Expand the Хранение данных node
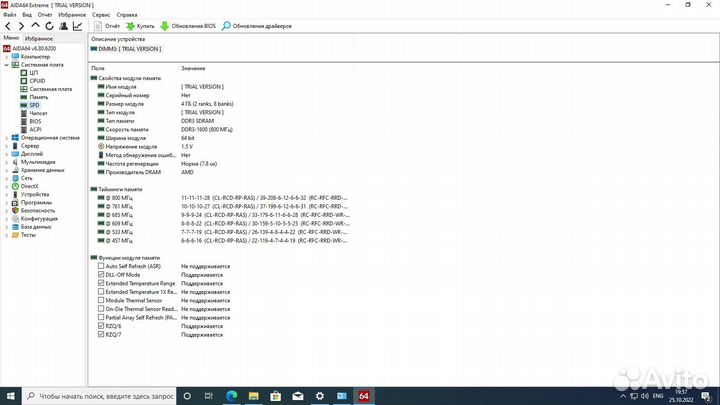 6,170
